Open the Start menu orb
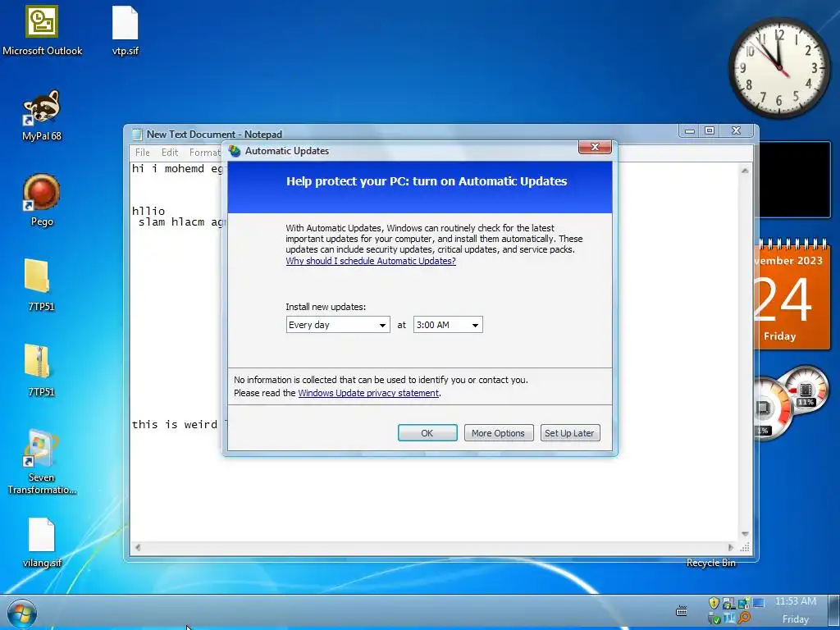 point(22,614)
